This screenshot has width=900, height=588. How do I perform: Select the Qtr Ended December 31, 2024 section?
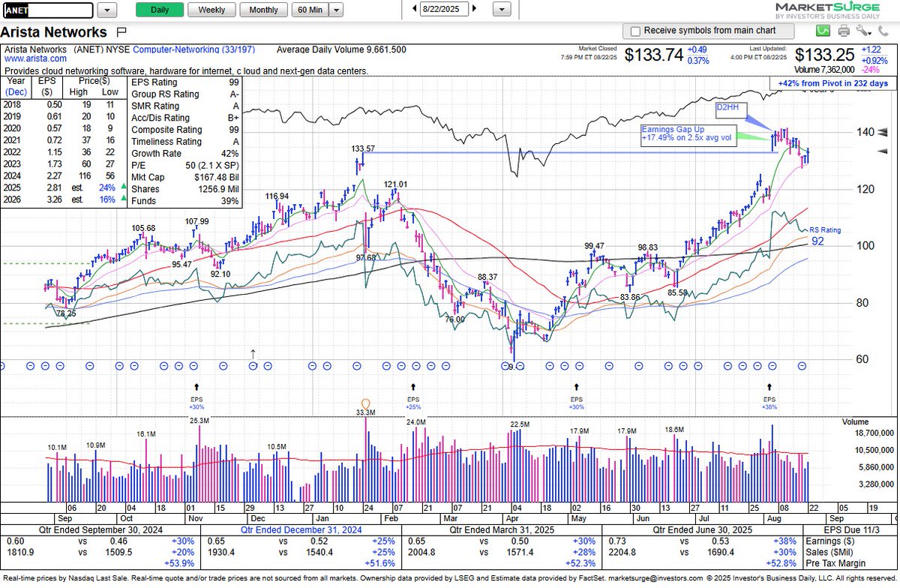299,530
